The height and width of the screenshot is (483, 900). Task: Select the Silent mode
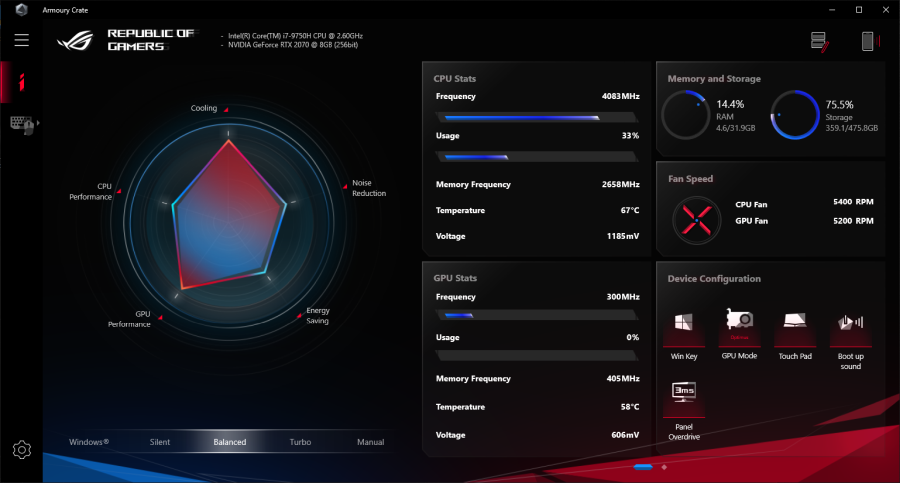160,442
